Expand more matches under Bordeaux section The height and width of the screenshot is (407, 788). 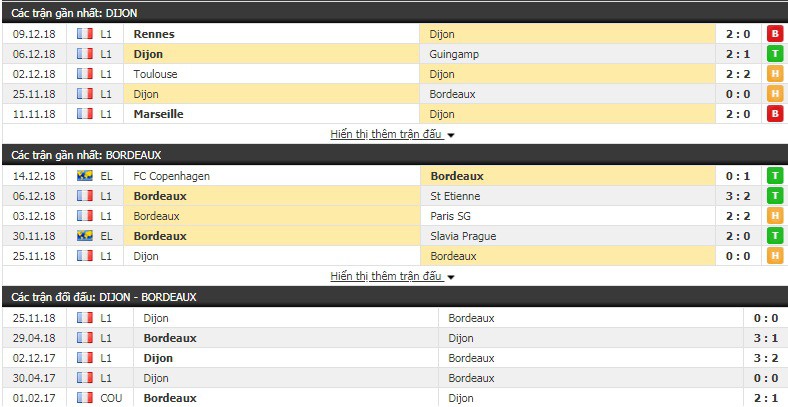[x=386, y=276]
